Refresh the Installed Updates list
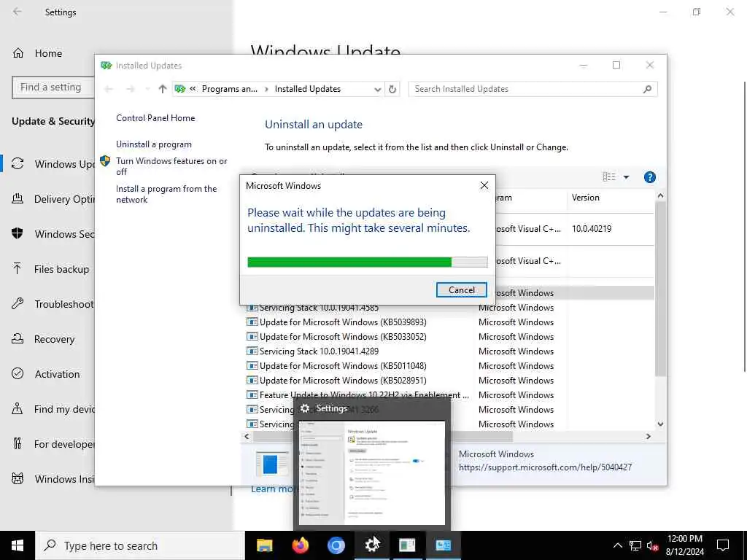 (x=392, y=89)
